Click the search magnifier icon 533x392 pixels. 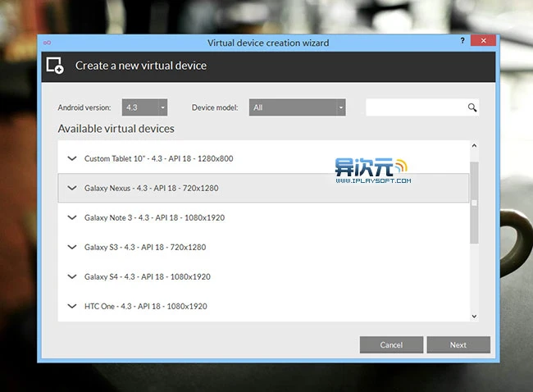click(472, 107)
